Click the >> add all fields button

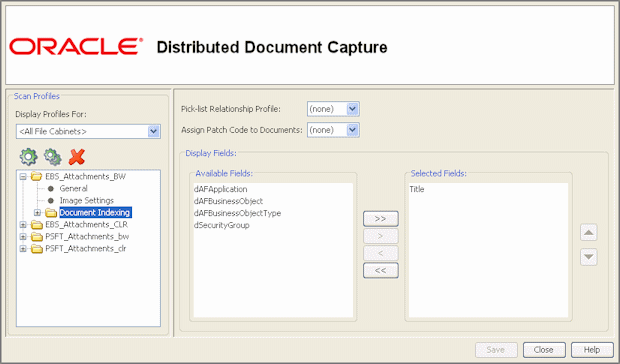[380, 219]
